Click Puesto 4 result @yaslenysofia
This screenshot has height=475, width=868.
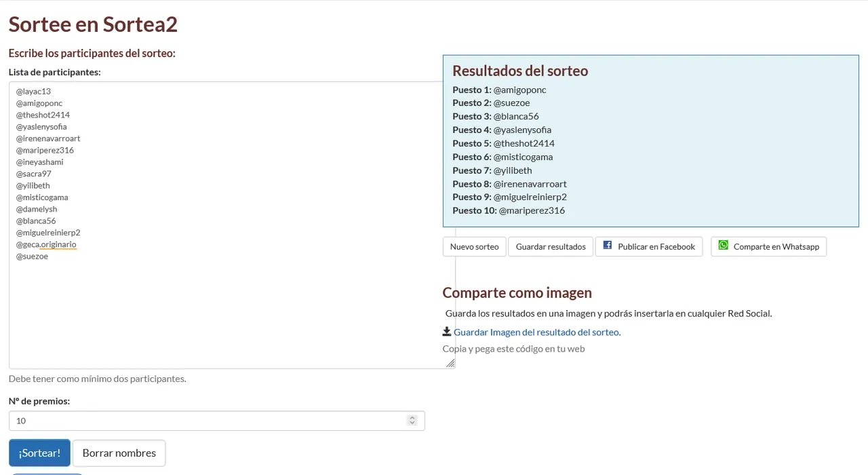click(522, 130)
